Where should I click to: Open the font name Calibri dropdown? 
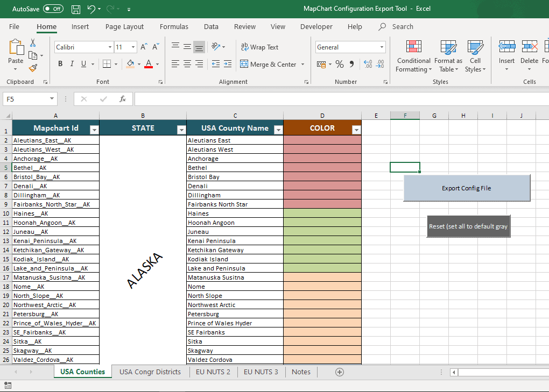point(110,47)
